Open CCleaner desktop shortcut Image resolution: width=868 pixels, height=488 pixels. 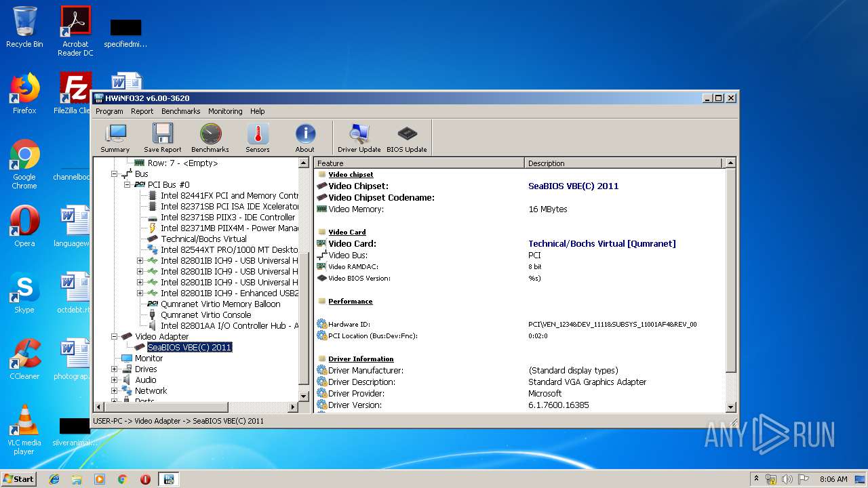click(24, 359)
